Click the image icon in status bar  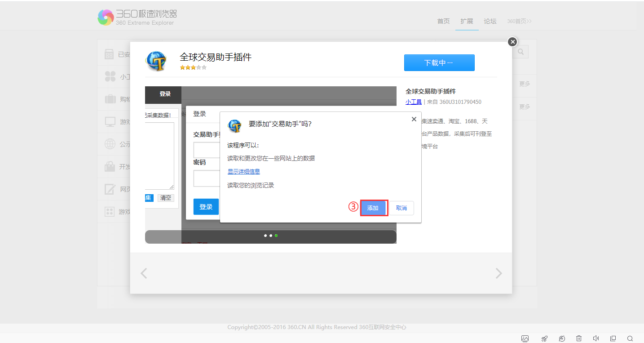525,339
